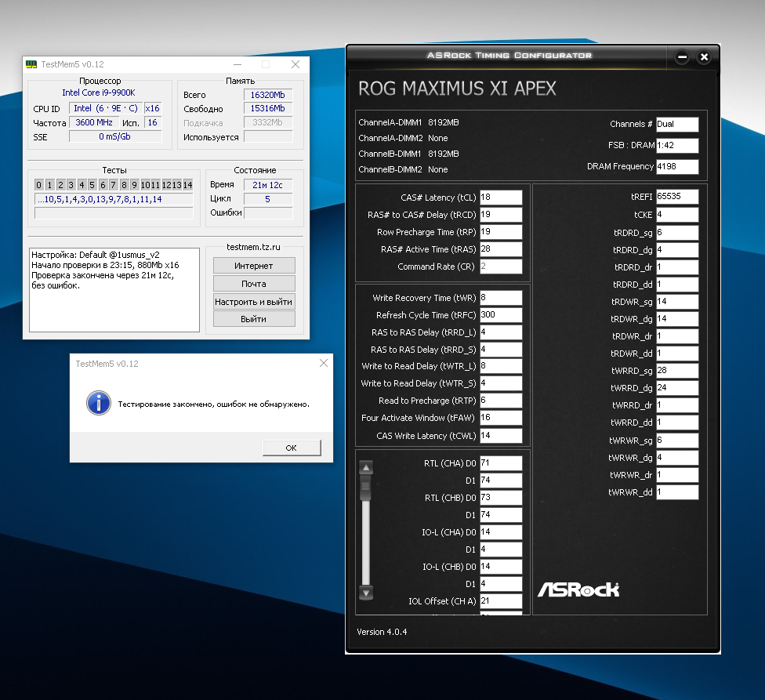
Task: Click test box number 7
Action: click(113, 185)
